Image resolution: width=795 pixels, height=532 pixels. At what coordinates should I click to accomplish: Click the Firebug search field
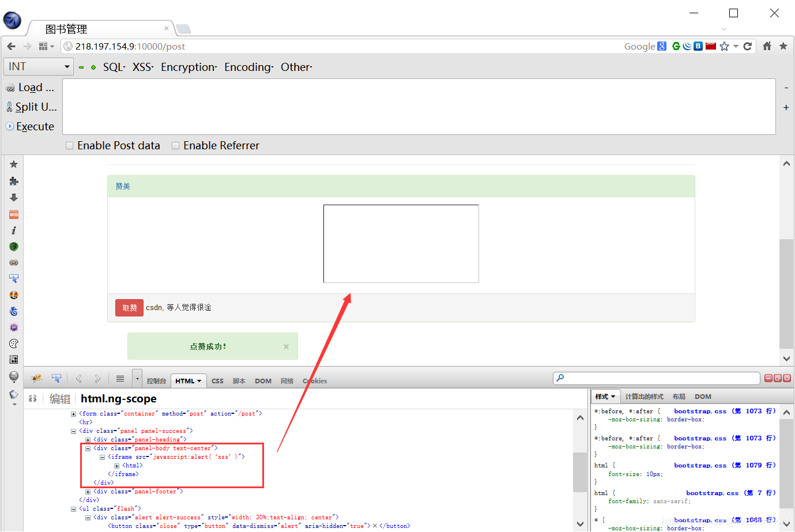(657, 378)
